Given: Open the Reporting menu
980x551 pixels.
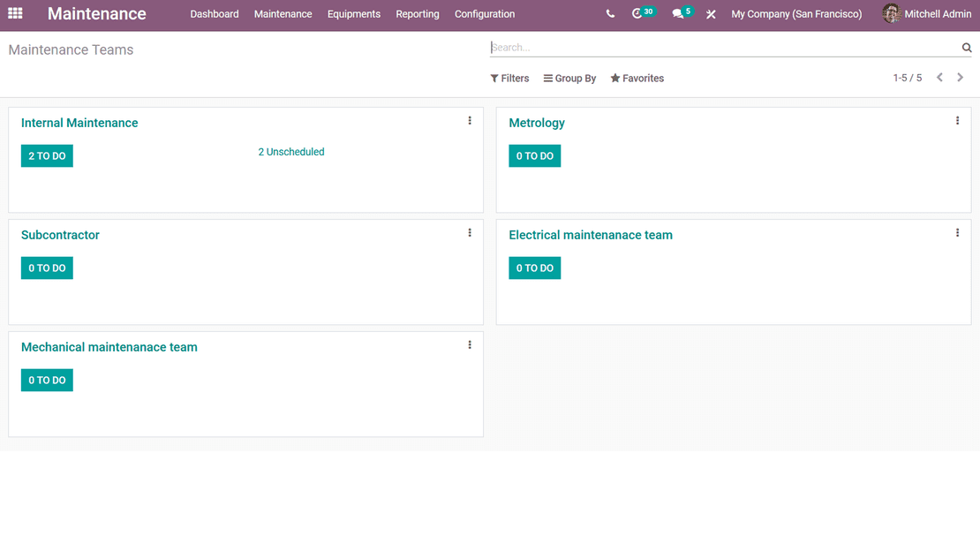Looking at the screenshot, I should [417, 14].
